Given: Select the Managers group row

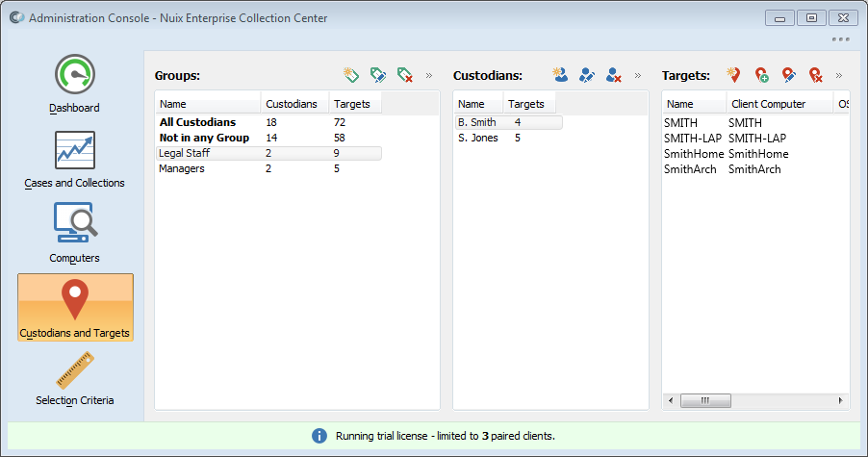Looking at the screenshot, I should [269, 168].
